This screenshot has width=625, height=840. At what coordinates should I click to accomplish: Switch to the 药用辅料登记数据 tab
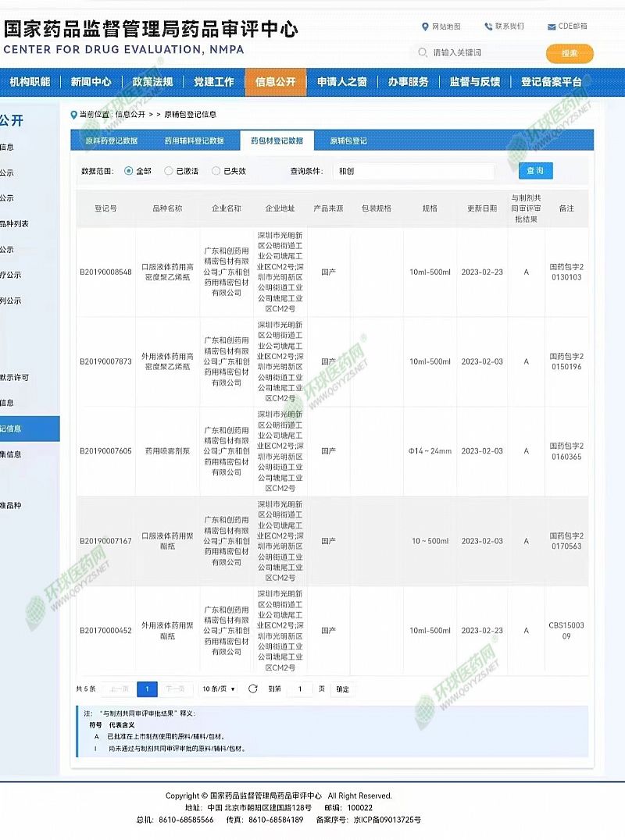point(194,141)
